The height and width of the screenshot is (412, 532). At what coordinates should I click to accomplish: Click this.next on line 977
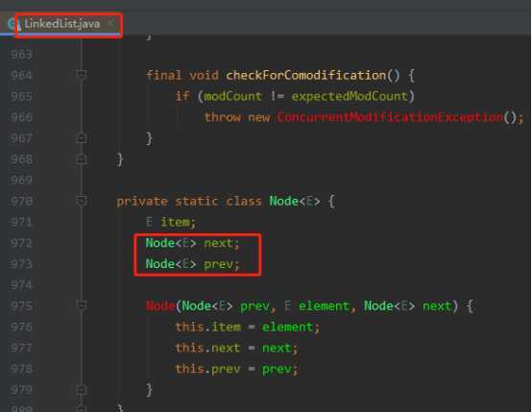[x=208, y=348]
